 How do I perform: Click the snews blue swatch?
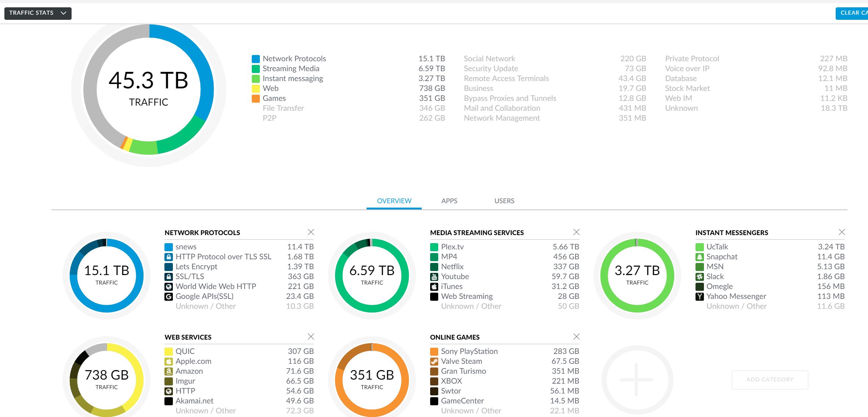coord(168,247)
